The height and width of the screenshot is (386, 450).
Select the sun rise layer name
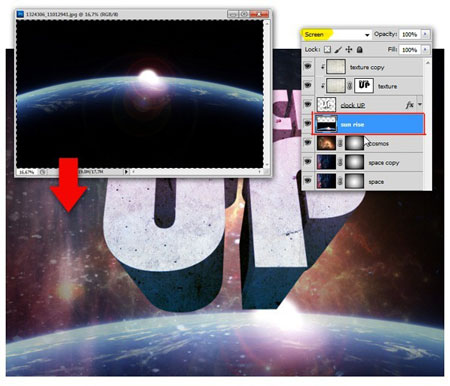(352, 124)
